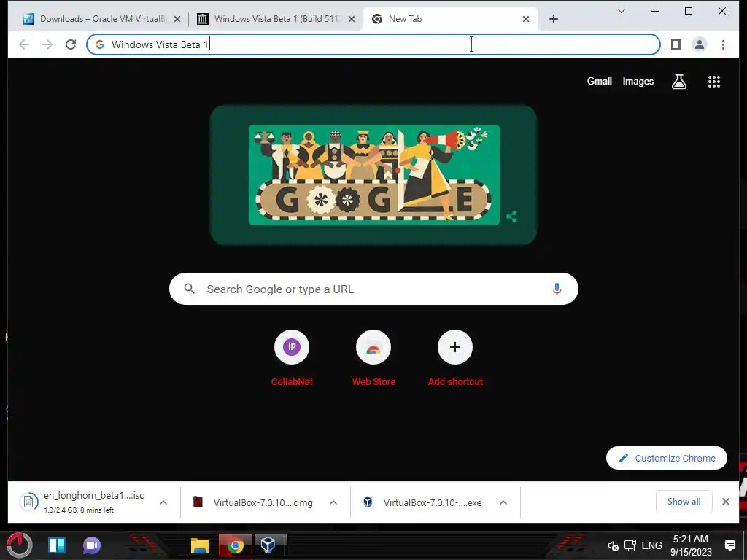Click Customize Chrome button

(x=667, y=458)
